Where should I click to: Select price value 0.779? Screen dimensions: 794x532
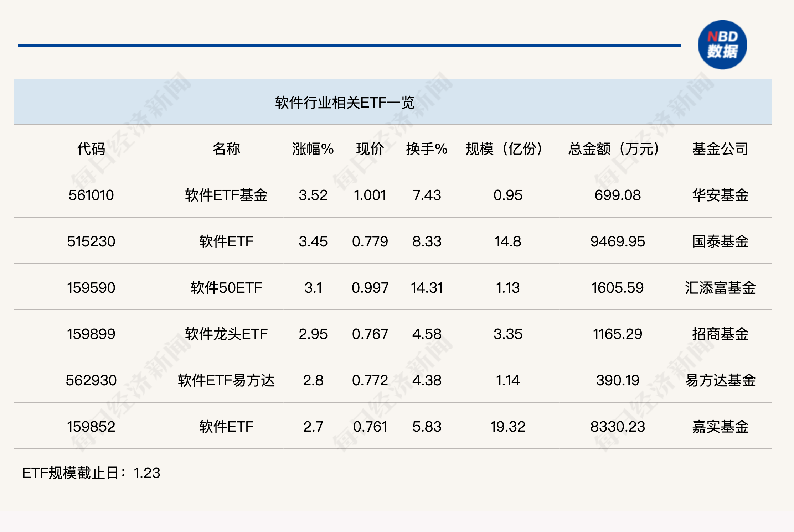[x=370, y=241]
